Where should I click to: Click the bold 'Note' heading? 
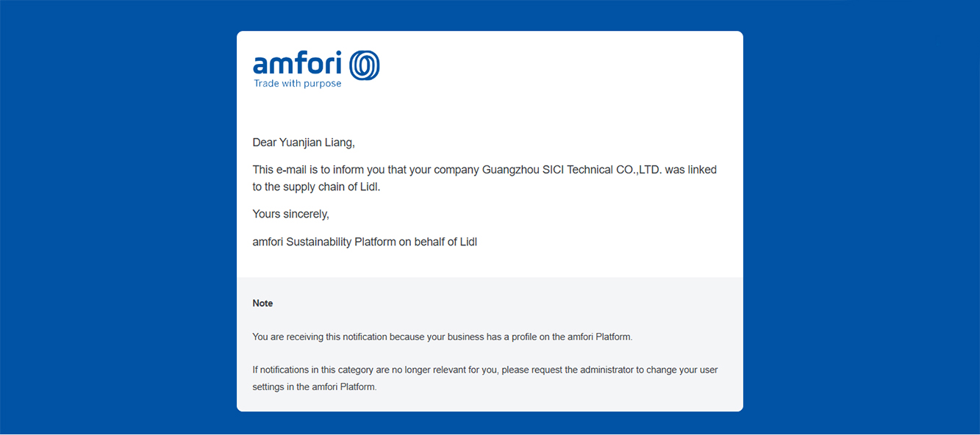[x=262, y=303]
